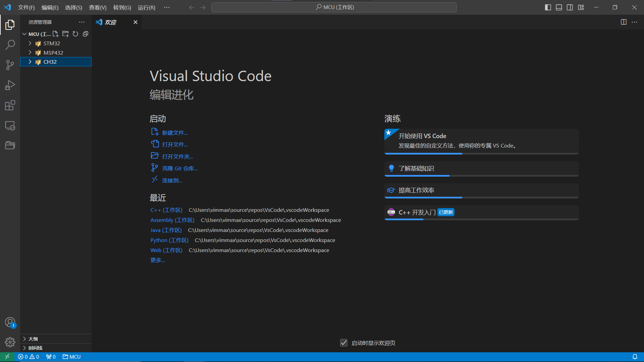The width and height of the screenshot is (644, 362).
Task: Toggle show welcome page on startup checkbox
Action: [x=344, y=343]
